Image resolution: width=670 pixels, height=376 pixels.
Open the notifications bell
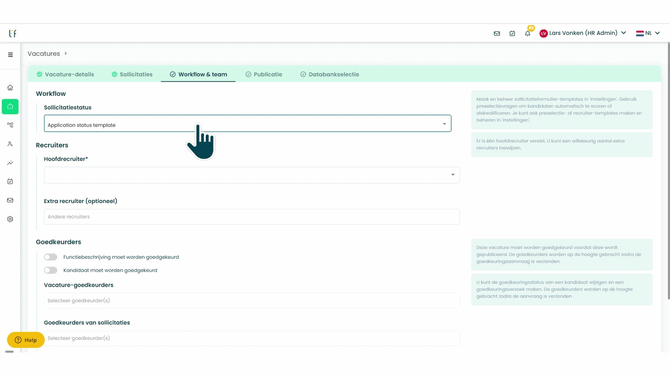coord(528,33)
